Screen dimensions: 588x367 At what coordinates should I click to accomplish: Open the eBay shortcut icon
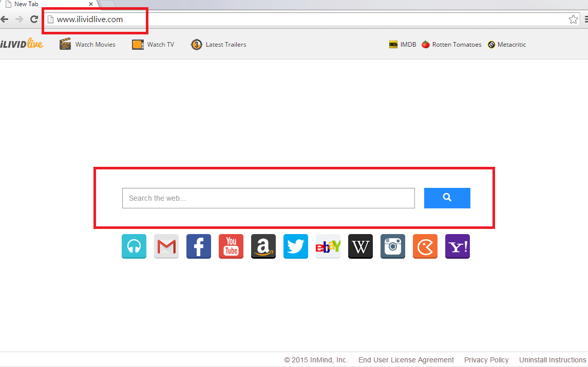328,247
